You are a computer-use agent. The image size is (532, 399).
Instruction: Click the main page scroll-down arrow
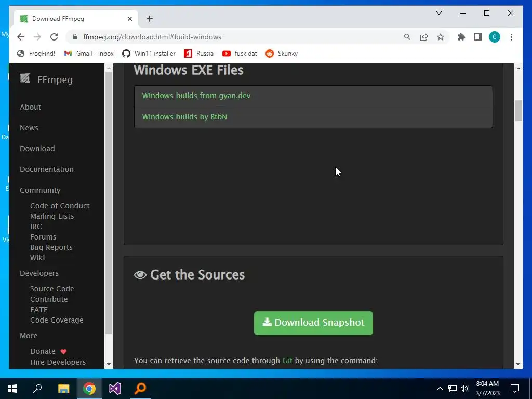pos(518,364)
